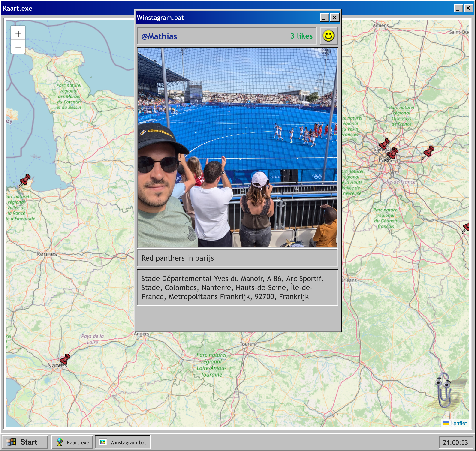Switch to Kaart.exe in taskbar
This screenshot has height=451, width=476.
72,442
